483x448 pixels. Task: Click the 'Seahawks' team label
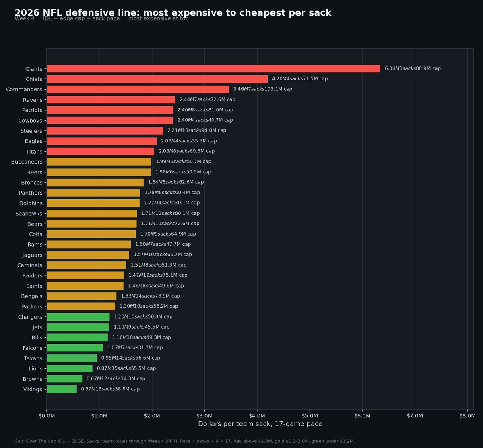pyautogui.click(x=29, y=213)
